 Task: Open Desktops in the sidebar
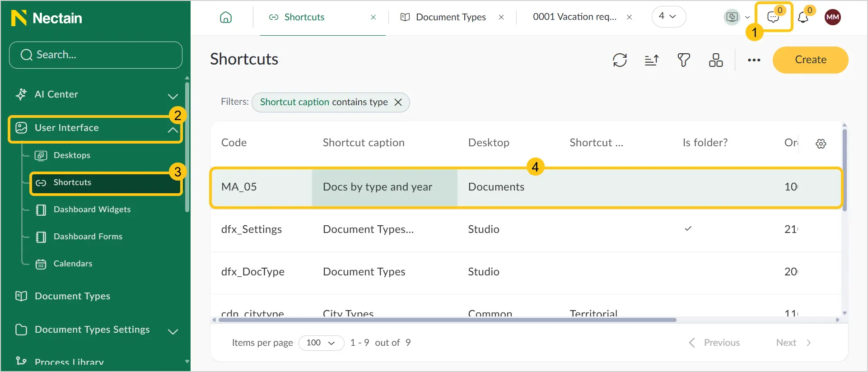coord(72,155)
